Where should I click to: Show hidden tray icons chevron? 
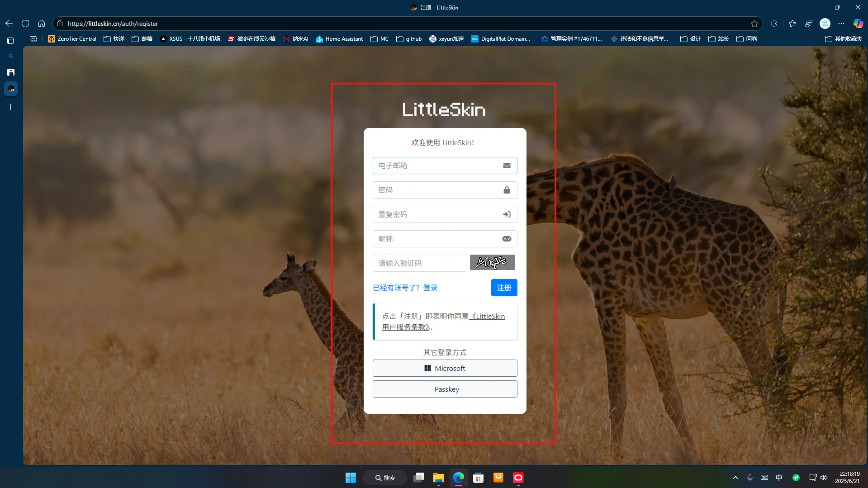pos(735,478)
